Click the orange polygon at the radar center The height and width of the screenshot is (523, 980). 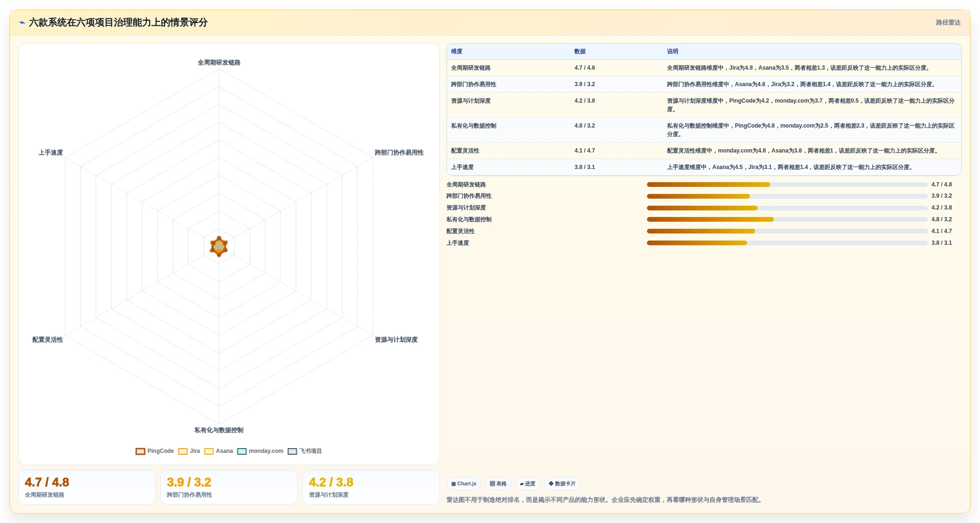coord(219,247)
